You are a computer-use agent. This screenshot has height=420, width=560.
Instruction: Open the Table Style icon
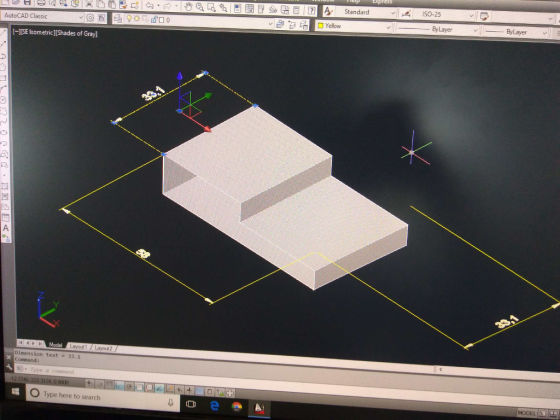(484, 16)
